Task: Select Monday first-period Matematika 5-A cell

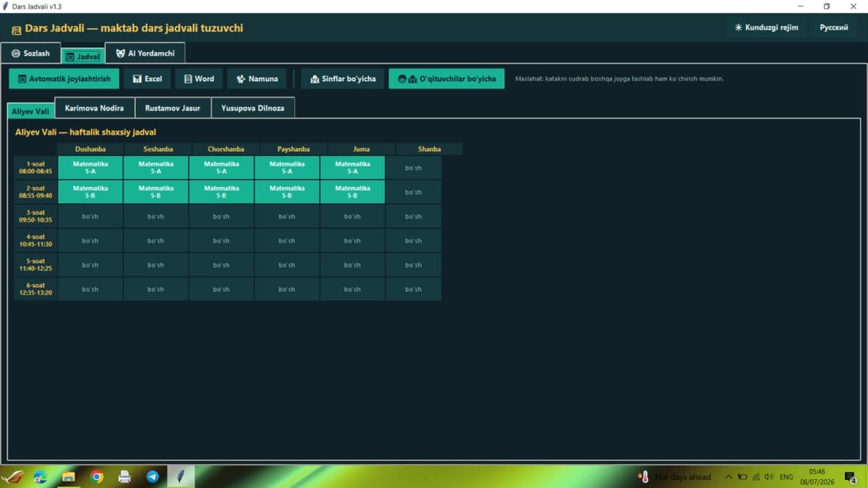Action: (90, 168)
